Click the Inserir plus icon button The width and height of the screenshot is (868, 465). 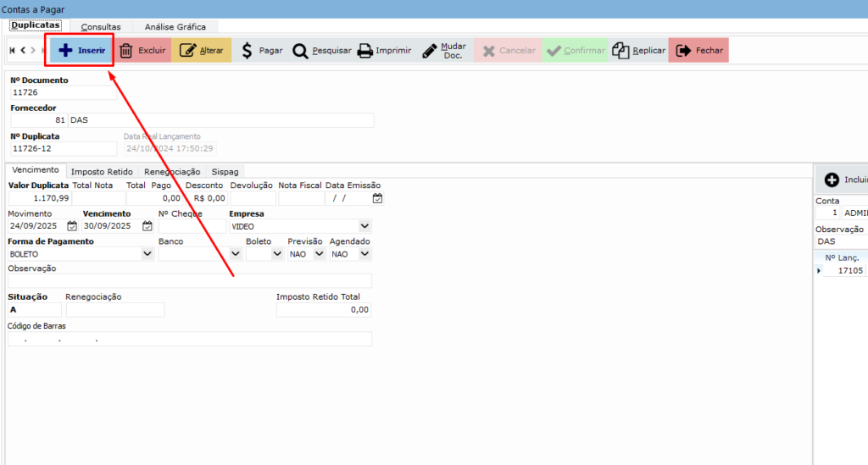[81, 51]
